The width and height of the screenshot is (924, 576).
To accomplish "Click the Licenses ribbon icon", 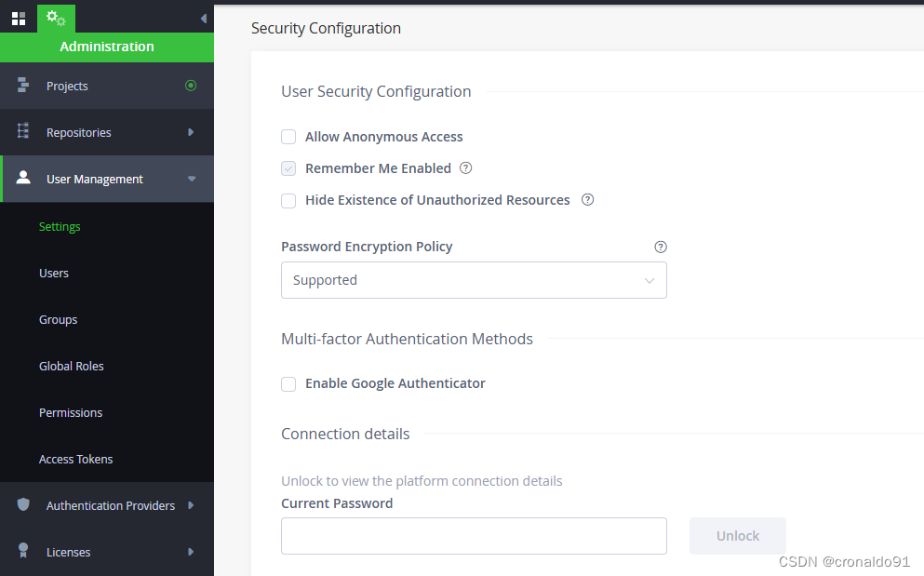I will click(23, 550).
